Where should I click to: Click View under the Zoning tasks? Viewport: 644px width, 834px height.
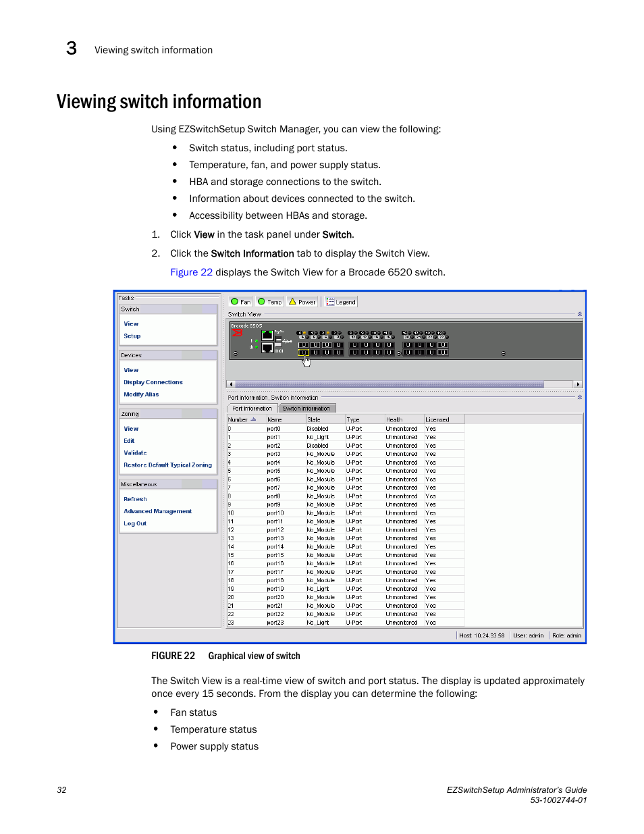(x=131, y=429)
